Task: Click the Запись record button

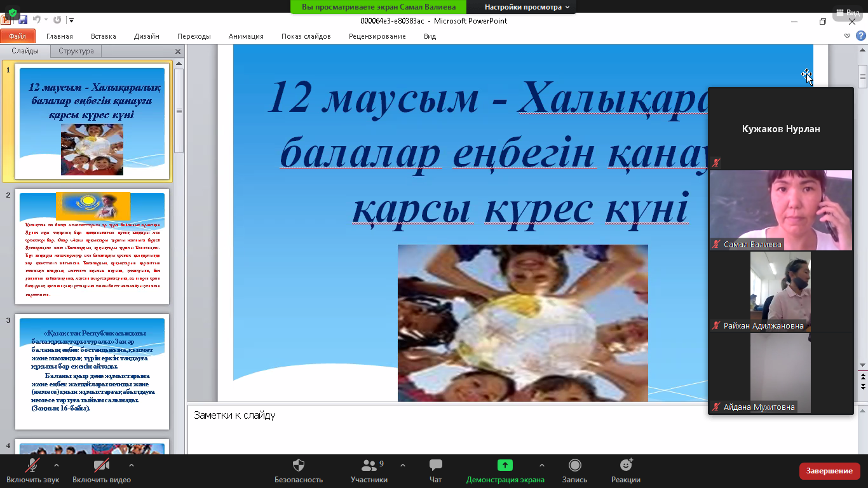Action: coord(574,471)
